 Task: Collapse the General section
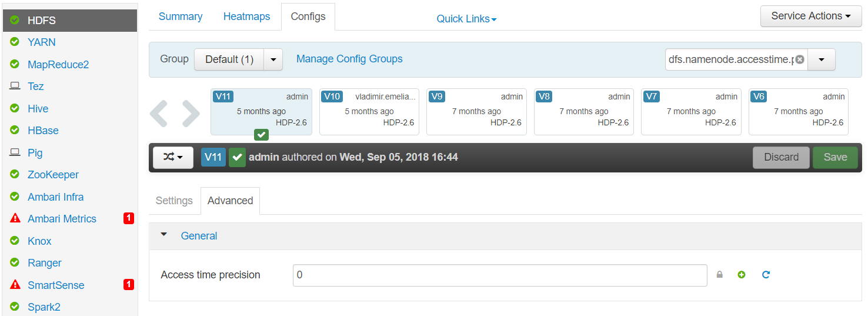pos(164,235)
